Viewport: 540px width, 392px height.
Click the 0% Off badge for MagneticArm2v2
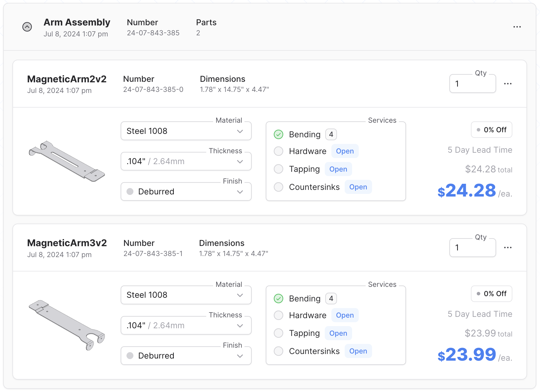491,130
